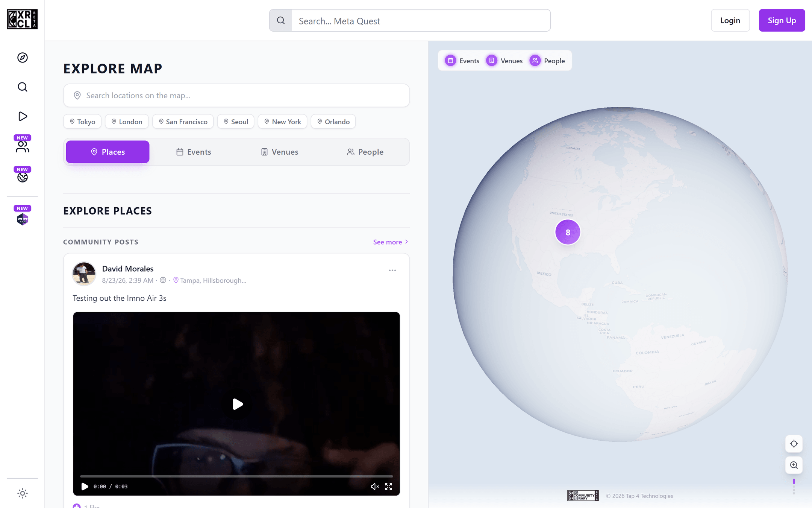Image resolution: width=812 pixels, height=508 pixels.
Task: Open the post options three-dot menu
Action: [392, 270]
